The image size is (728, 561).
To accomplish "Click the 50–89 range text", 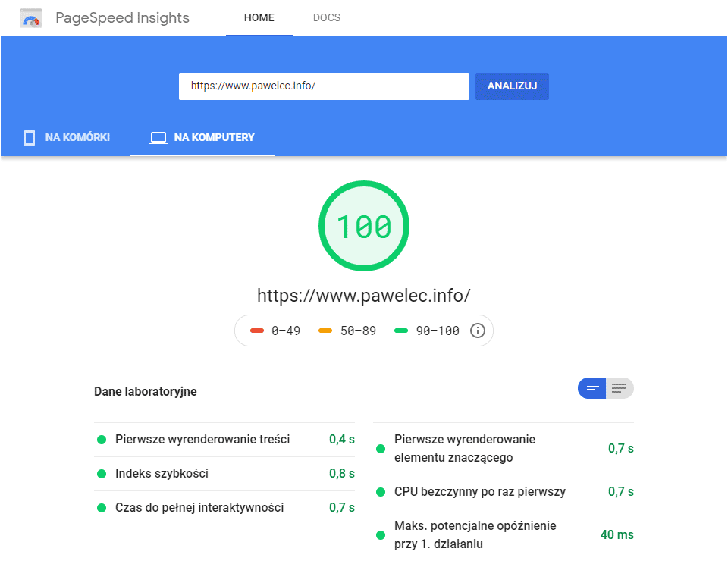I will (358, 331).
